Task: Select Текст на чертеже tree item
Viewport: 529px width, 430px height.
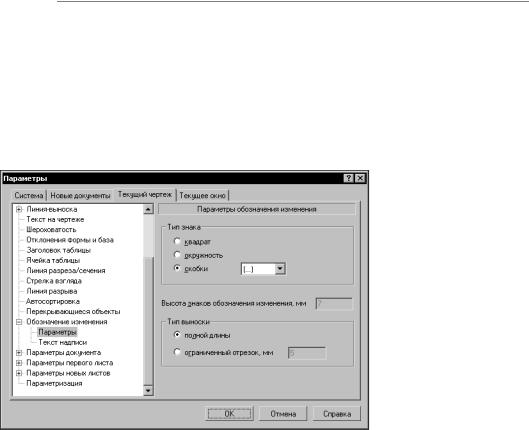Action: tap(55, 220)
